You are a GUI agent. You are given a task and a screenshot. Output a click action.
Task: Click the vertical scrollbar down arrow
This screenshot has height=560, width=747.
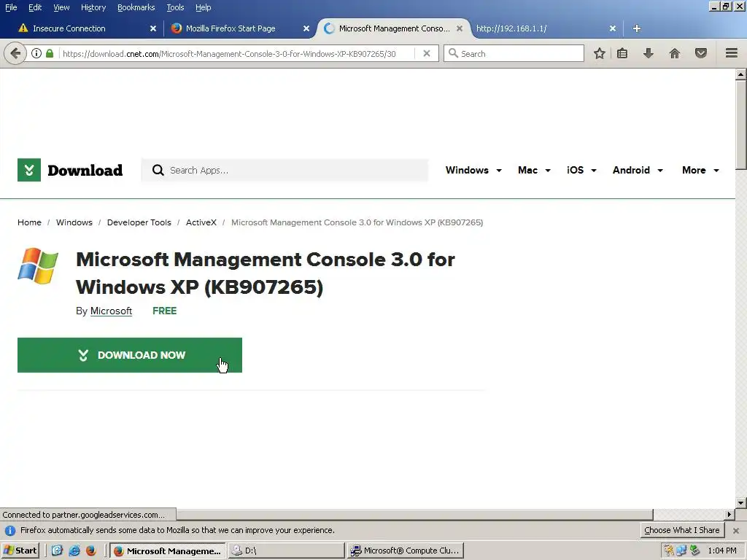pos(741,502)
